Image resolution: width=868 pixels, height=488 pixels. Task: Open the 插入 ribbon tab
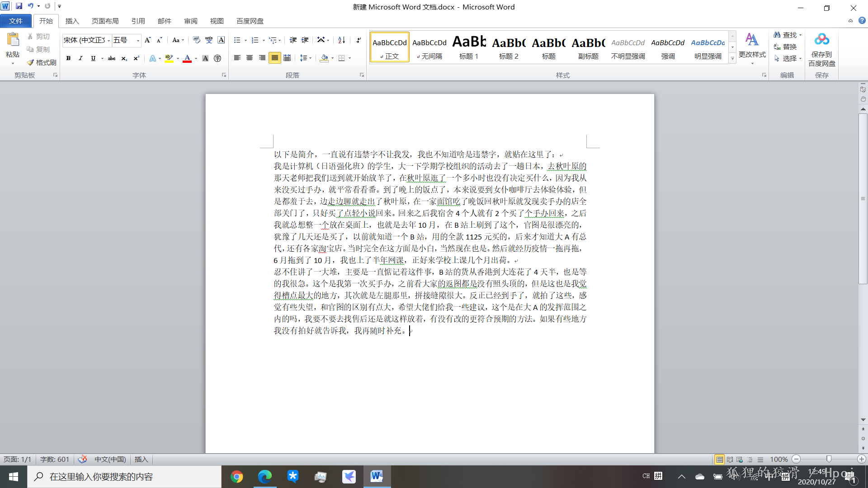[x=72, y=21]
